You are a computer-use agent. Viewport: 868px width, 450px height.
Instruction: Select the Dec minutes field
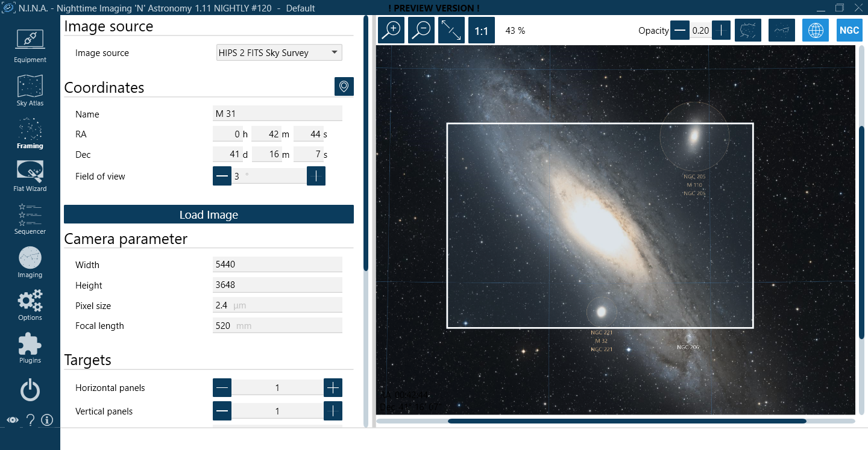(x=266, y=155)
